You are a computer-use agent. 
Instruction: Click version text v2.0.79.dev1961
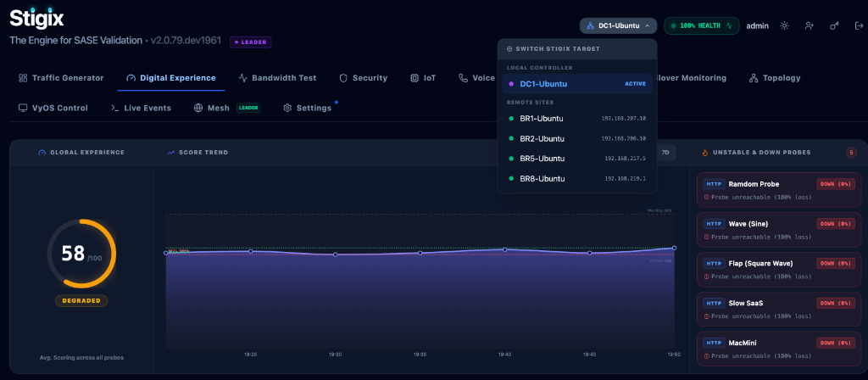(x=186, y=41)
